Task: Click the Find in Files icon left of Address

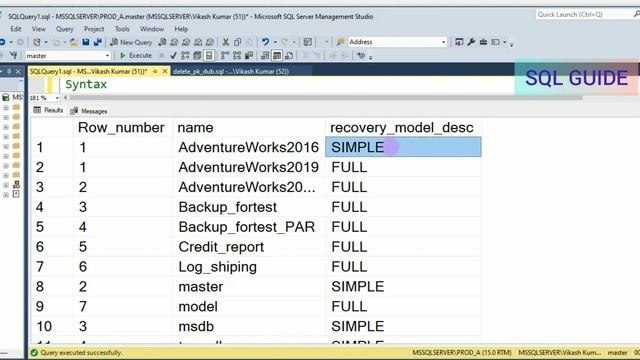Action: click(x=340, y=42)
